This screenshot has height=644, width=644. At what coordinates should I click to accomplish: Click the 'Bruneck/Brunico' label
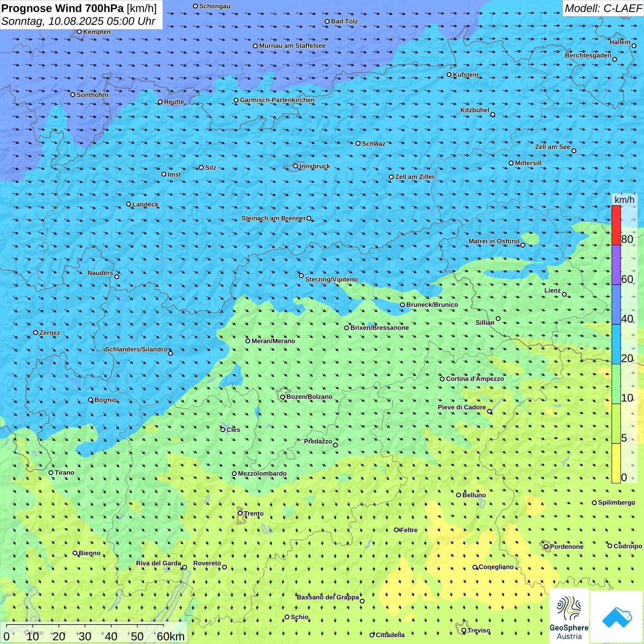point(432,305)
